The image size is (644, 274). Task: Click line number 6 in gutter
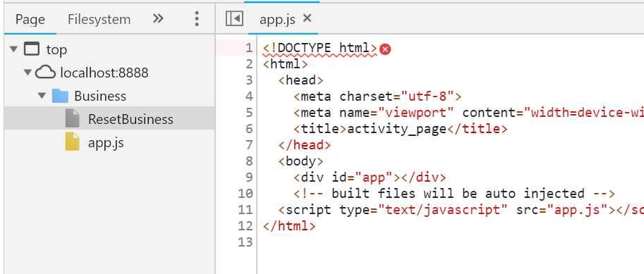pyautogui.click(x=249, y=129)
